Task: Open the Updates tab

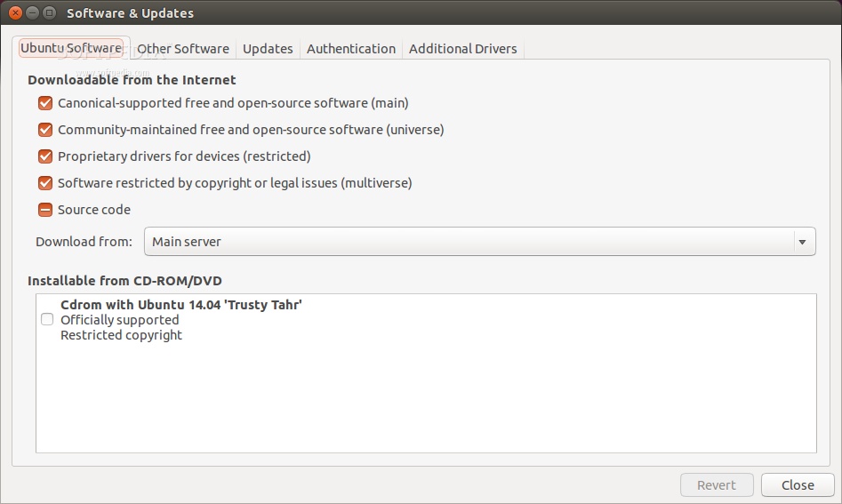Action: click(268, 49)
